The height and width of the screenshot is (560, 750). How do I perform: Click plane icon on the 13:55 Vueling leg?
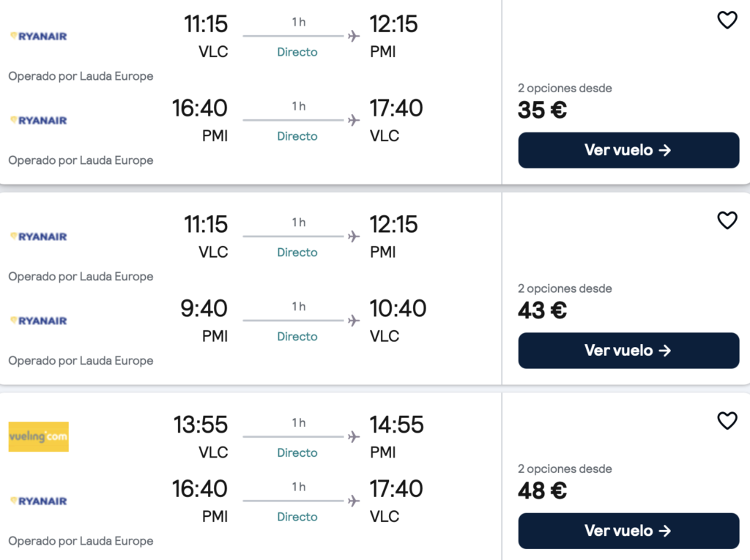tap(354, 436)
